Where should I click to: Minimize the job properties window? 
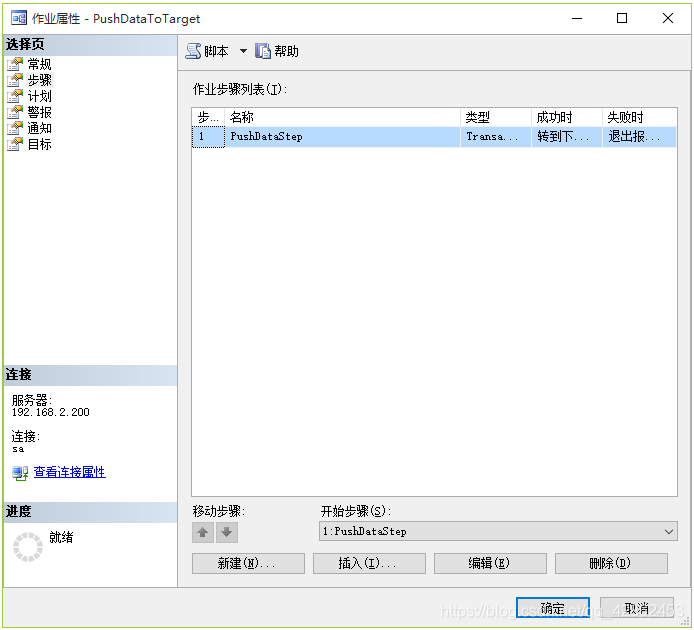[x=577, y=18]
